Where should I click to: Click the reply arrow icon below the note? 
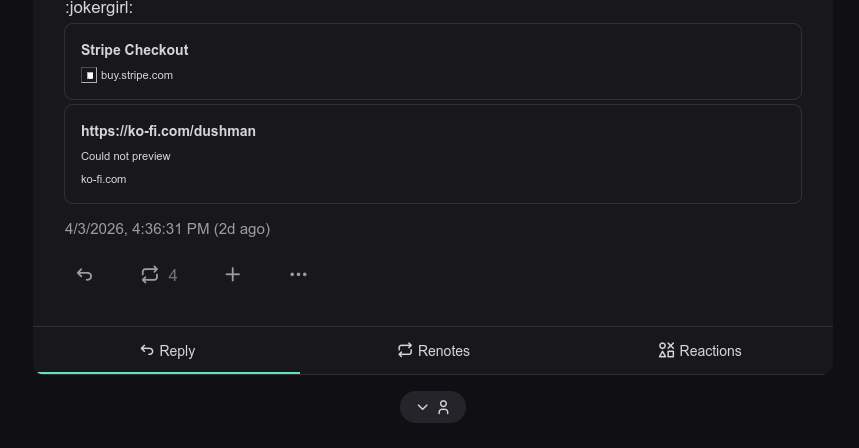tap(85, 275)
